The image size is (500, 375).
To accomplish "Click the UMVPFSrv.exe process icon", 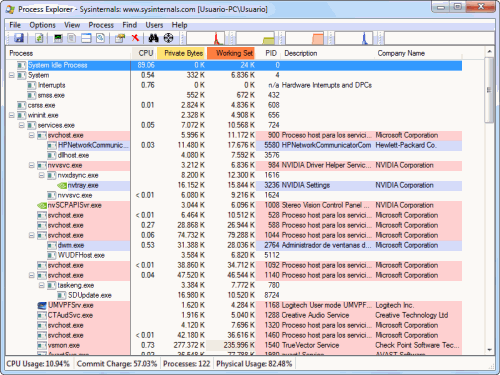I will pyautogui.click(x=42, y=305).
